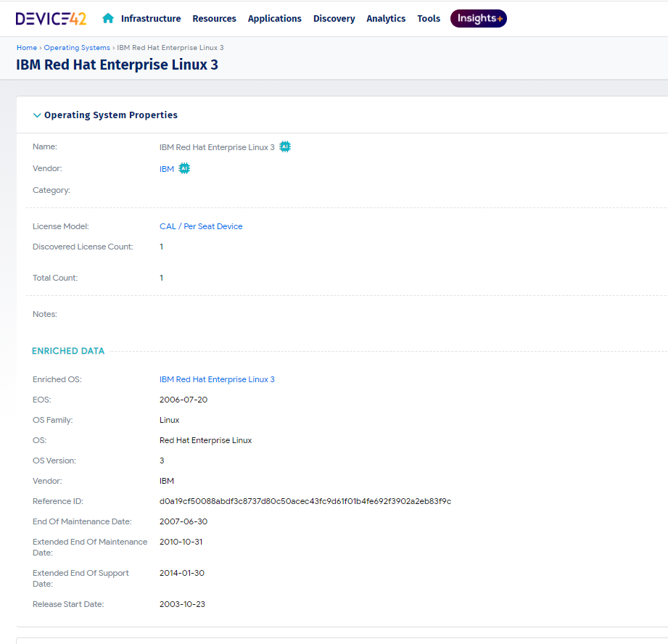The height and width of the screenshot is (644, 668).
Task: Click the Release Start Date 2003-10-23
Action: (182, 604)
